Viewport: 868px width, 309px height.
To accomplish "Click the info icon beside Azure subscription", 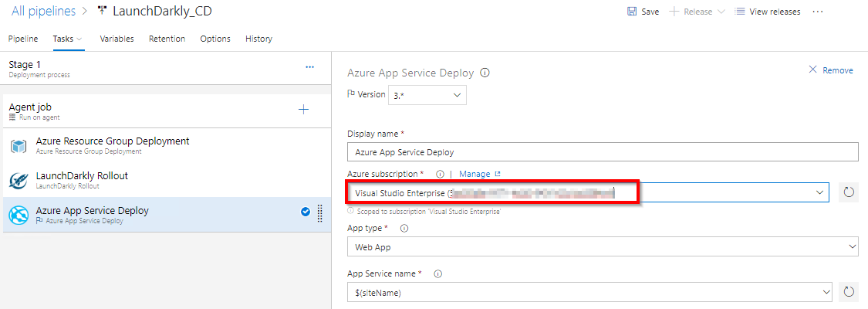I will tap(440, 174).
